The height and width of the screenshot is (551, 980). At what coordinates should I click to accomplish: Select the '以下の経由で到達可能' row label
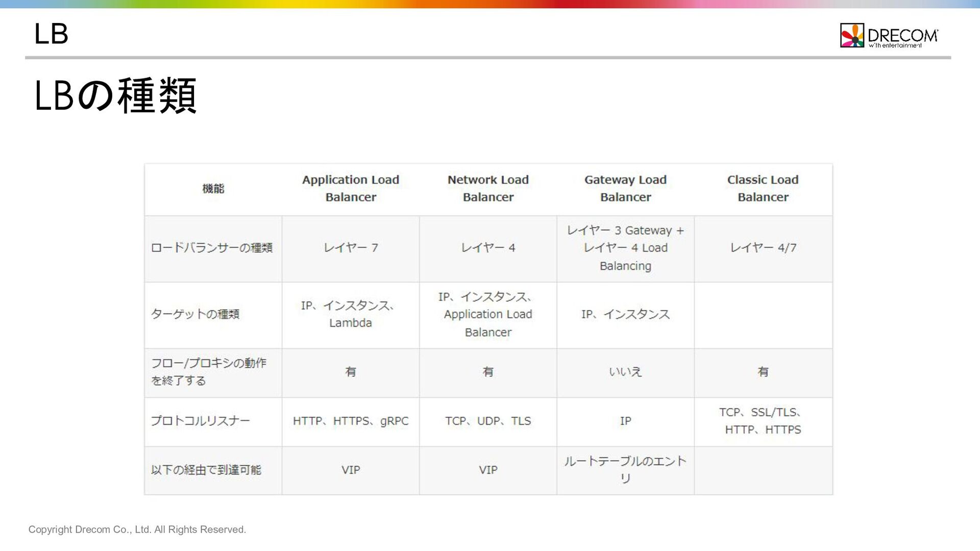(x=206, y=470)
